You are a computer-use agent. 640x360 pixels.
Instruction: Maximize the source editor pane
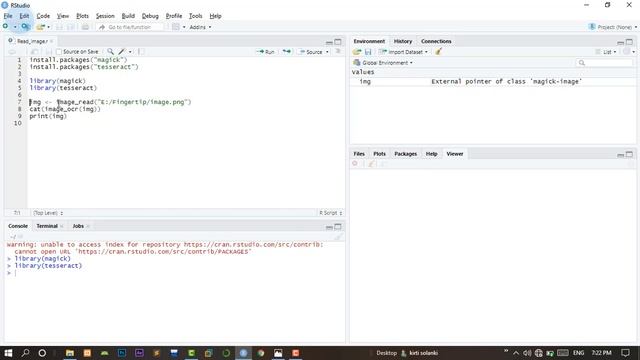pos(338,42)
